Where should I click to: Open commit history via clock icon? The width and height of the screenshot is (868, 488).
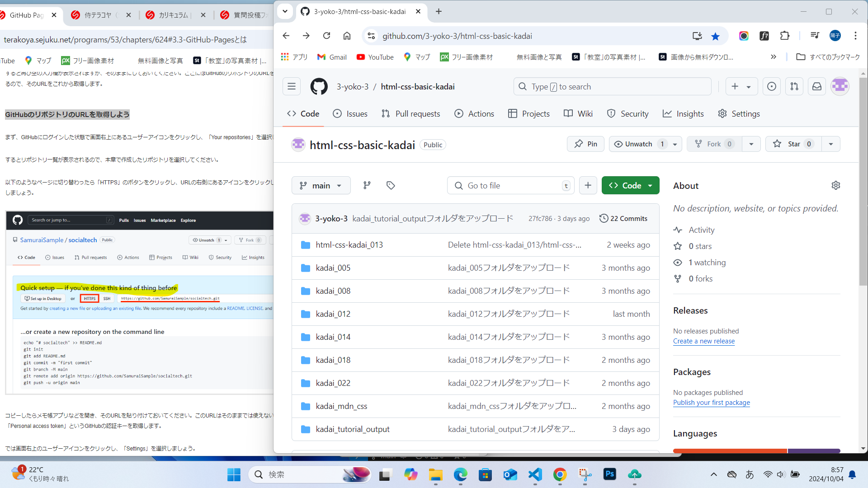pyautogui.click(x=604, y=218)
